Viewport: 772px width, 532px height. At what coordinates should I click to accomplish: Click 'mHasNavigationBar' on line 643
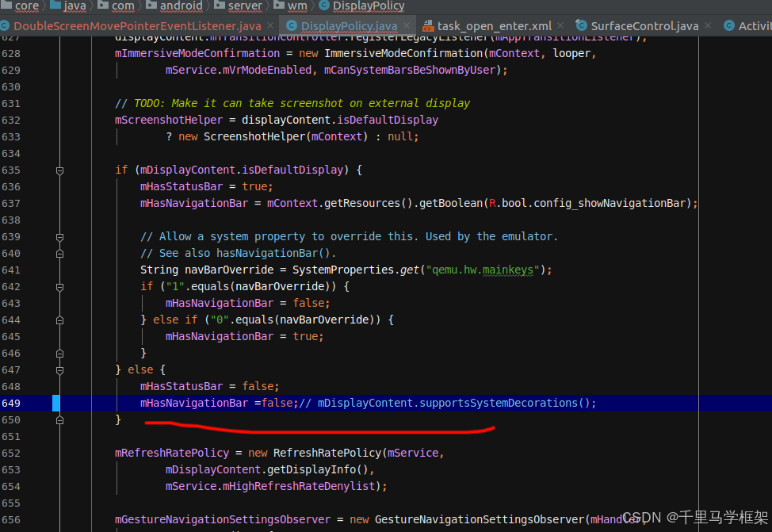coord(220,303)
